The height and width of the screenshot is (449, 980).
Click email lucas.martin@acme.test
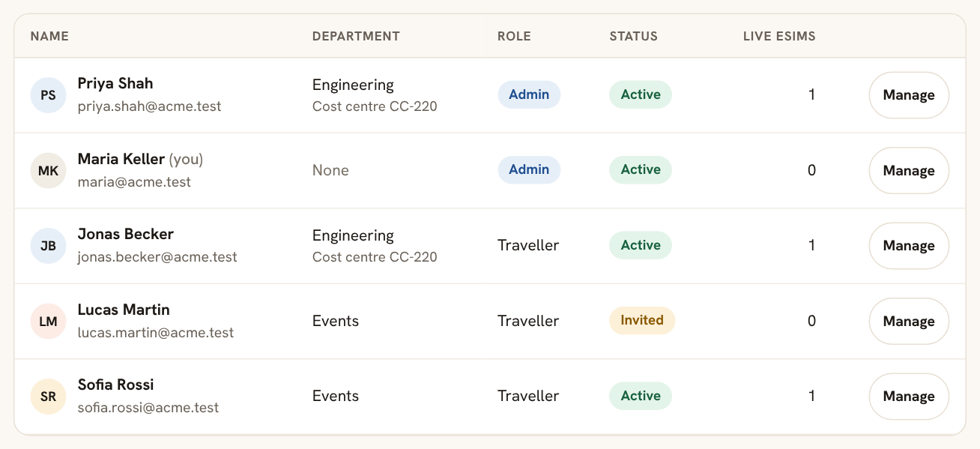[x=156, y=333]
